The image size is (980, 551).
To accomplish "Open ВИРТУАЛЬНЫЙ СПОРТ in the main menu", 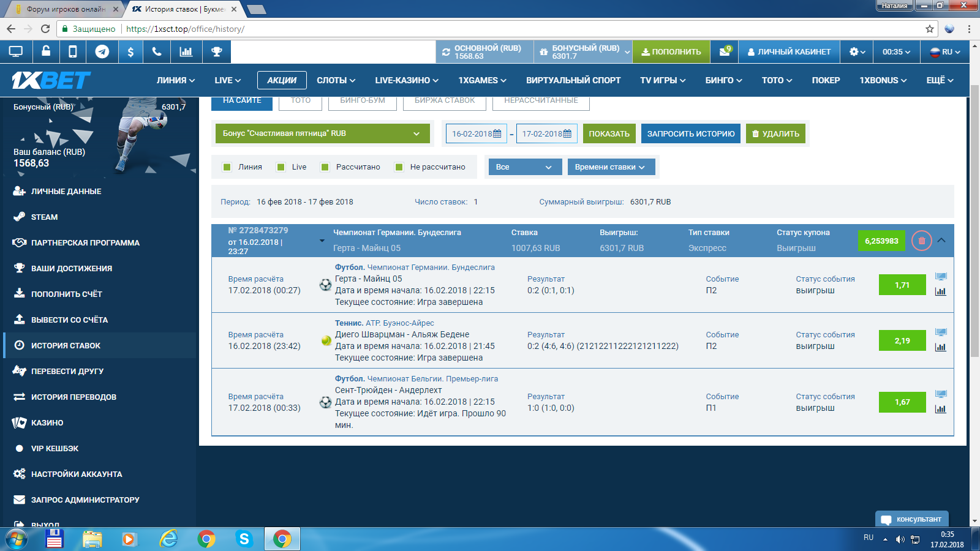I will pyautogui.click(x=573, y=80).
